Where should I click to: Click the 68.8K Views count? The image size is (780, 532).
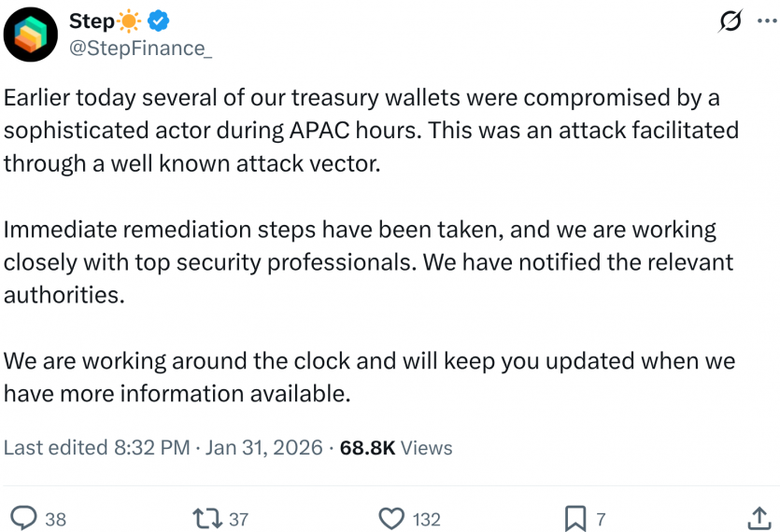coord(396,448)
